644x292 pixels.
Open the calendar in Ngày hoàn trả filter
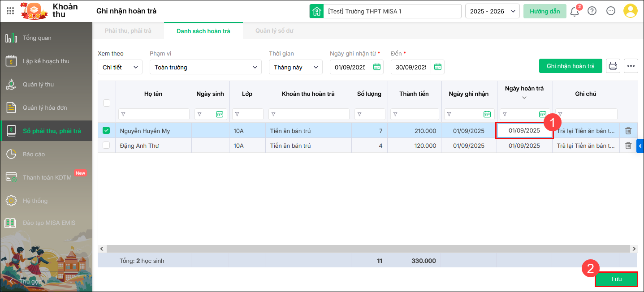pos(543,114)
